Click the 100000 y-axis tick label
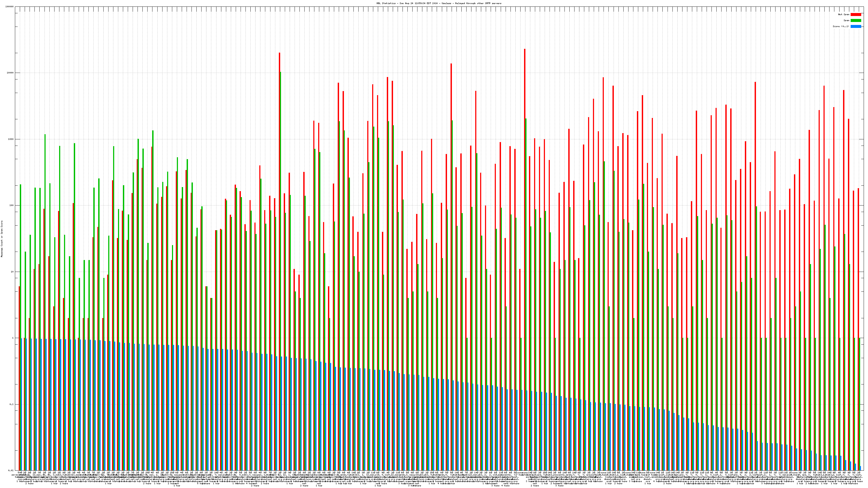 pyautogui.click(x=10, y=7)
